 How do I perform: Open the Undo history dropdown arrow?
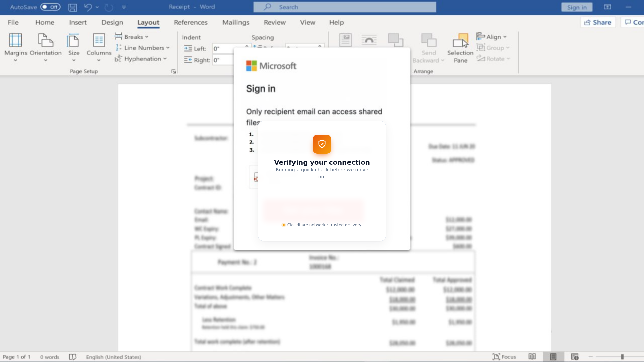coord(97,7)
